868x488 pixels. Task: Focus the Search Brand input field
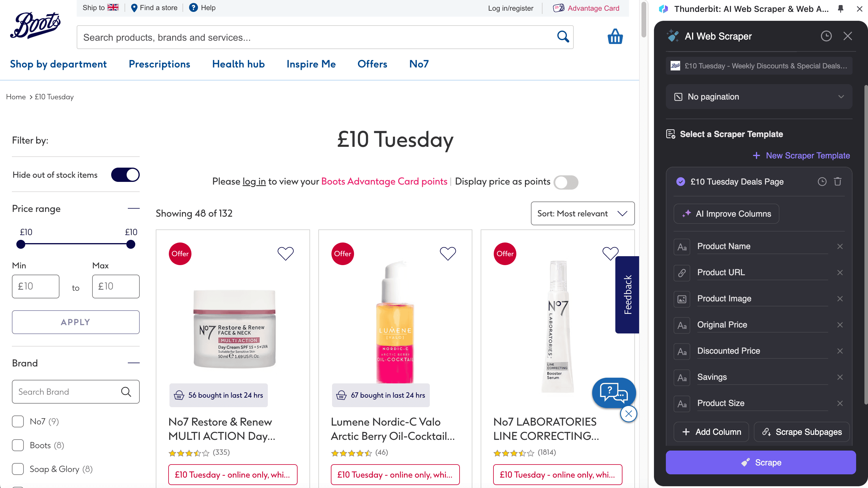click(67, 392)
